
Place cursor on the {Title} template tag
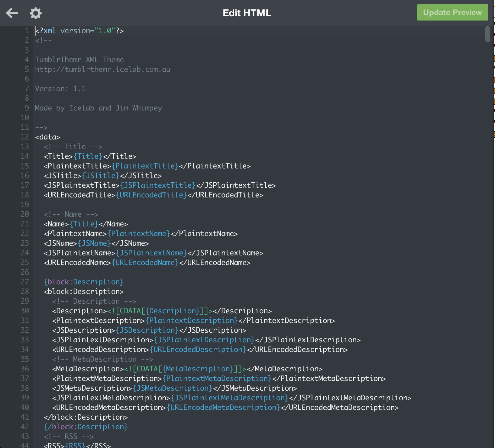coord(88,156)
